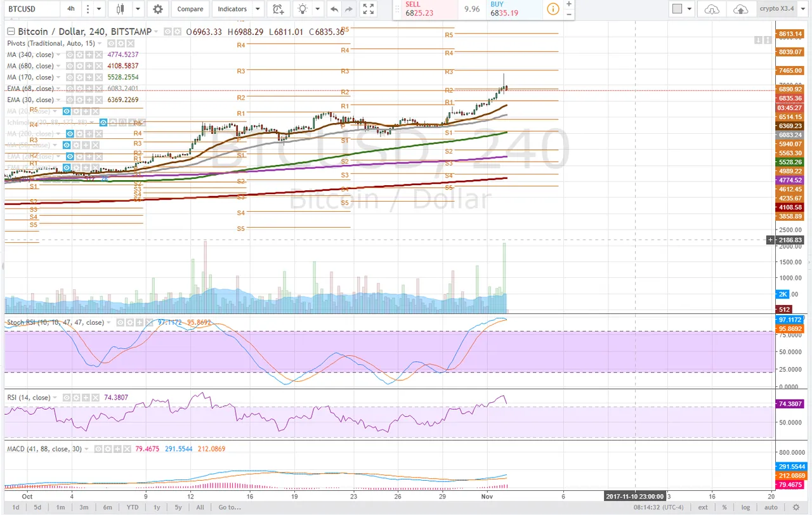Image resolution: width=812 pixels, height=515 pixels.
Task: Select the 5d date range
Action: point(37,507)
